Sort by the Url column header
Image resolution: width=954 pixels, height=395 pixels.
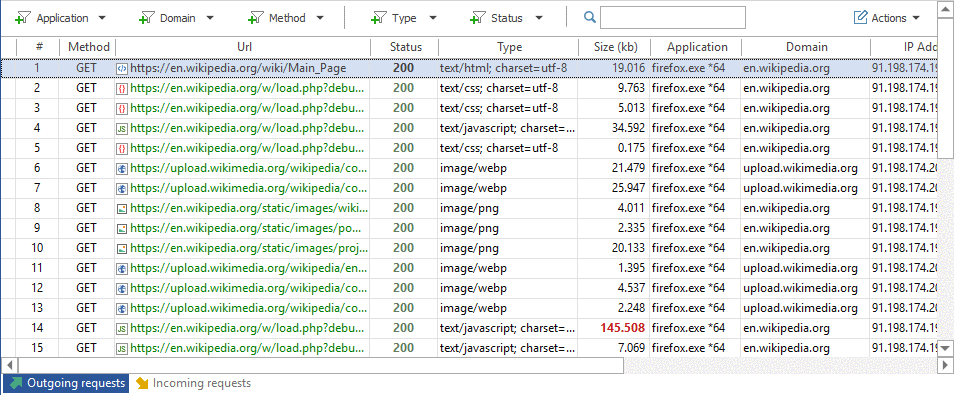243,47
